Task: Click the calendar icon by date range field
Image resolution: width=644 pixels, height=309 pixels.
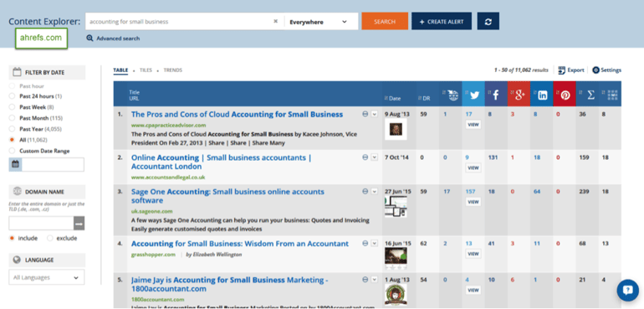Action: (15, 165)
